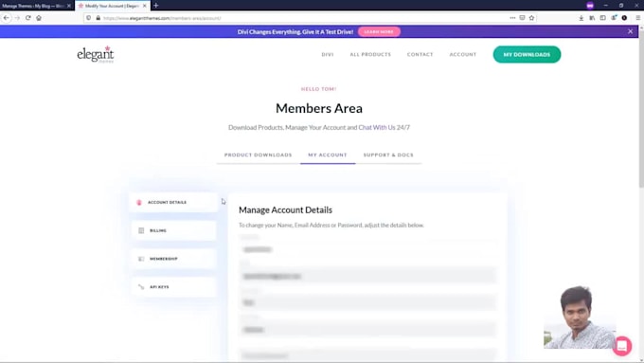Open the Firefox hamburger menu
The height and width of the screenshot is (363, 644).
[x=637, y=18]
